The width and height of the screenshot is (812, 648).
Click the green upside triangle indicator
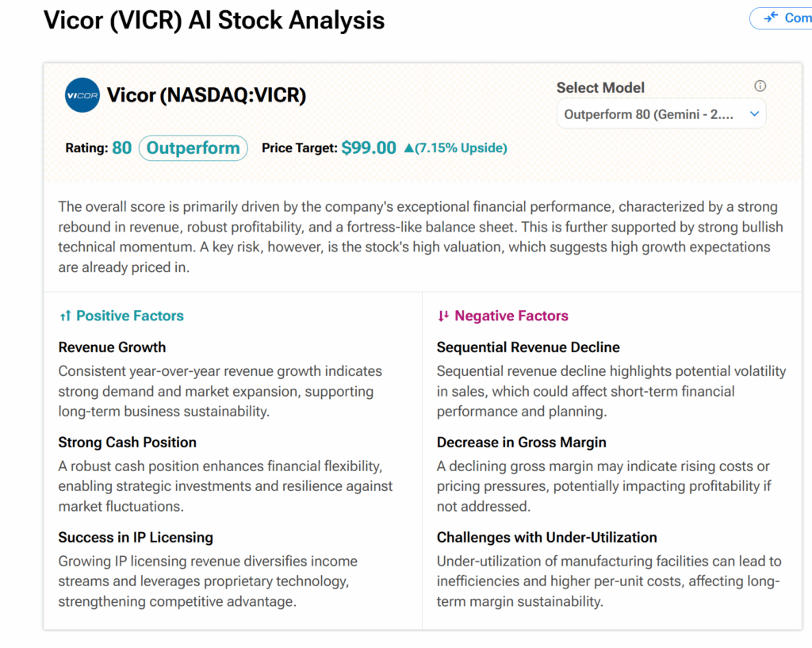tap(409, 148)
